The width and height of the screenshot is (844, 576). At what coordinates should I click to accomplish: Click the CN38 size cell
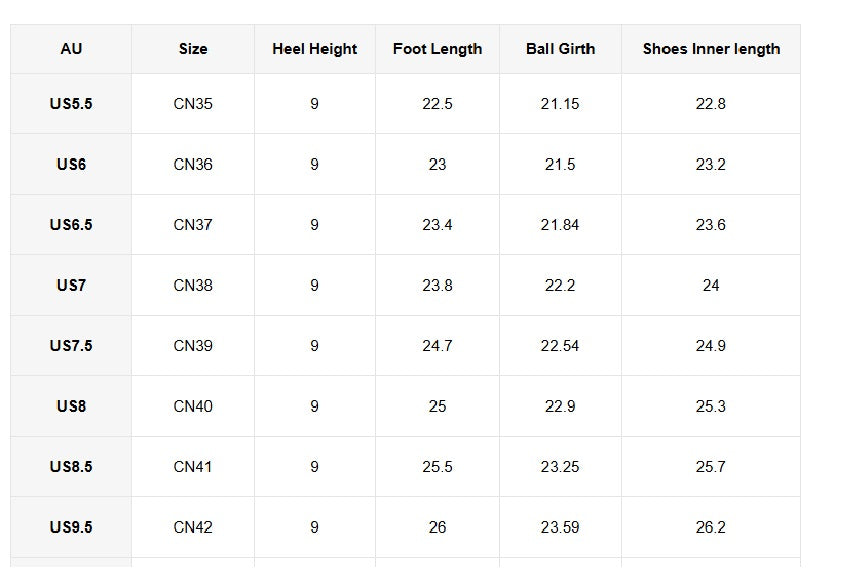(193, 285)
